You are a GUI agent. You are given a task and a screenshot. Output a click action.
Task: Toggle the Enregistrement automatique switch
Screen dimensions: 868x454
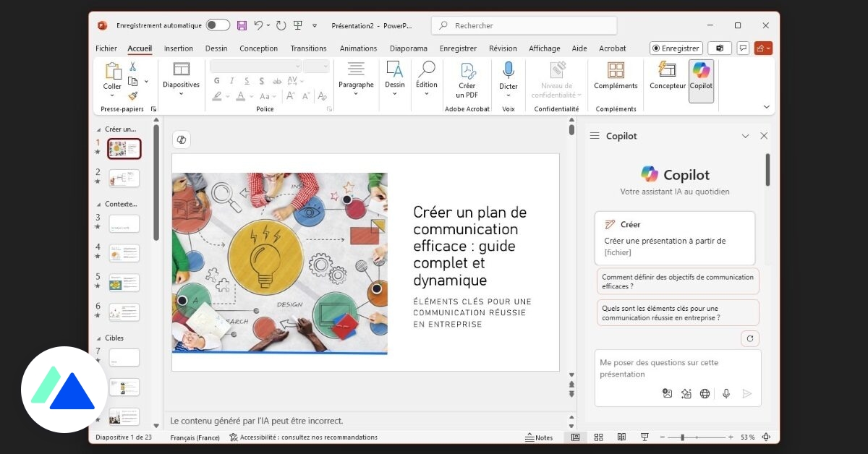[x=218, y=25]
